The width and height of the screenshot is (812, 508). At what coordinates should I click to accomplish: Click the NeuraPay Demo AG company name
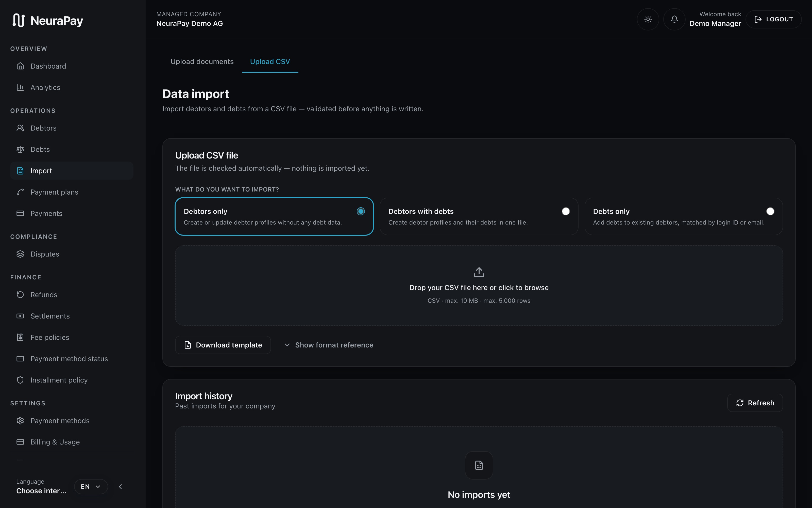pos(190,24)
